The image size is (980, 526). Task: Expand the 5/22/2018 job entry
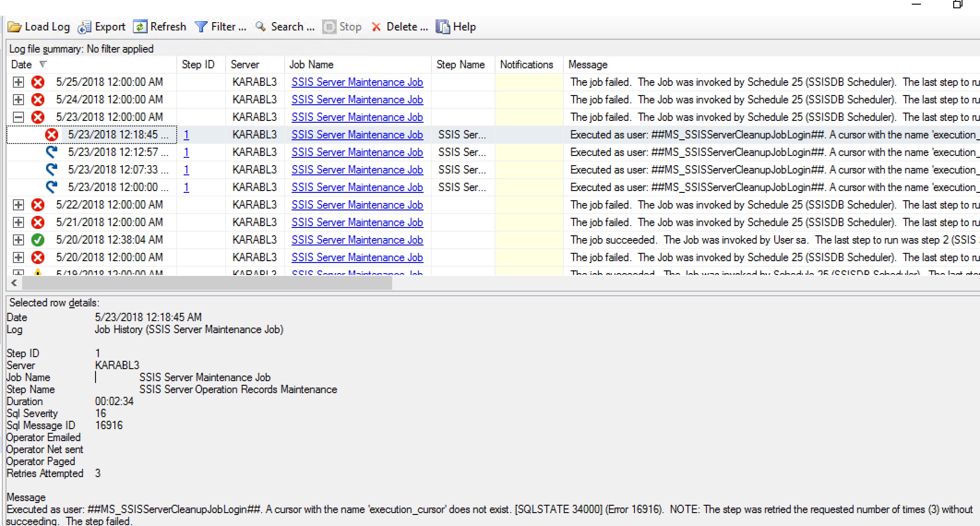(x=18, y=205)
